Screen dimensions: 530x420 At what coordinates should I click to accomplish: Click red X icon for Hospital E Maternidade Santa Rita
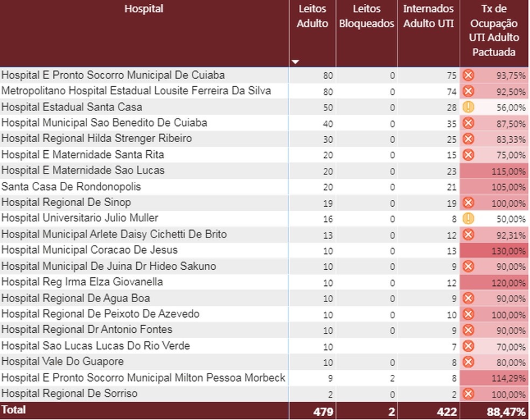[x=468, y=155]
